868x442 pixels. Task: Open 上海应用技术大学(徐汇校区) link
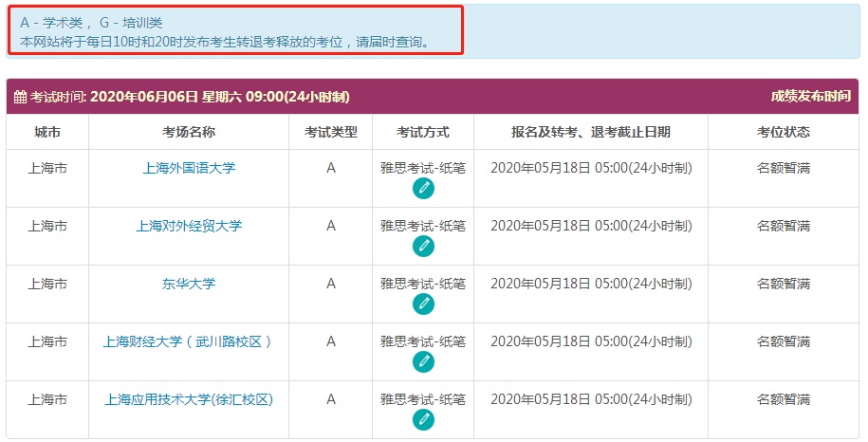[x=189, y=399]
